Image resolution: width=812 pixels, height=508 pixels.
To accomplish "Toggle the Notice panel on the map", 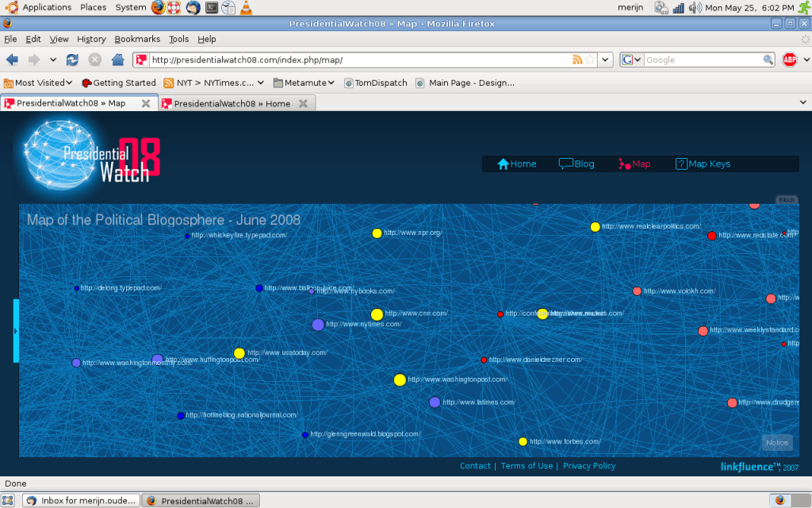I will [x=777, y=443].
